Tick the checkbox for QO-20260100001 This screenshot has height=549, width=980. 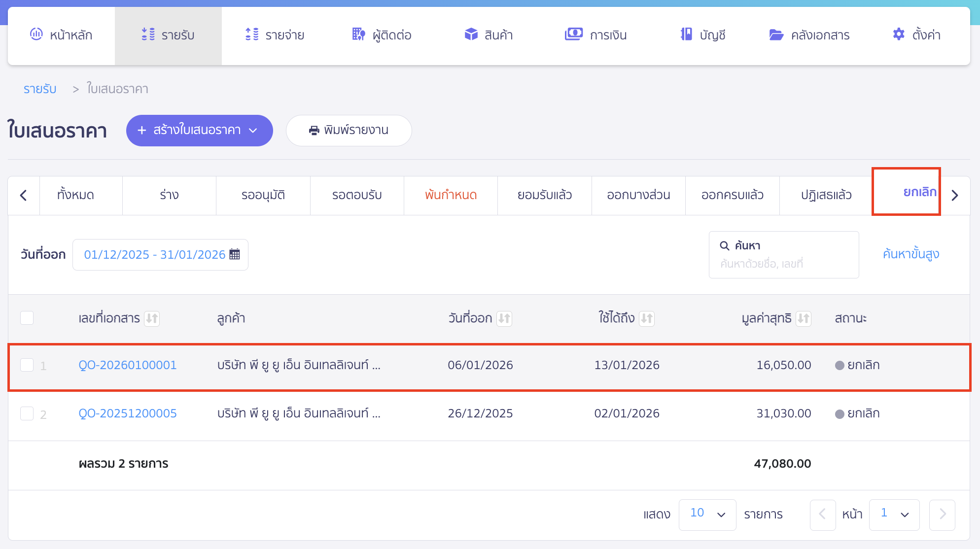pyautogui.click(x=27, y=365)
